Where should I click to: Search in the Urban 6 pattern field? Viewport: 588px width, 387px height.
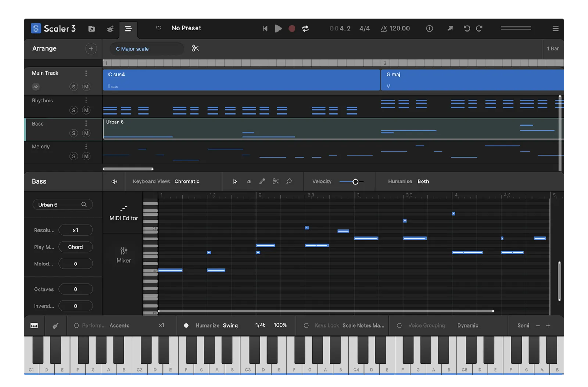coord(62,205)
